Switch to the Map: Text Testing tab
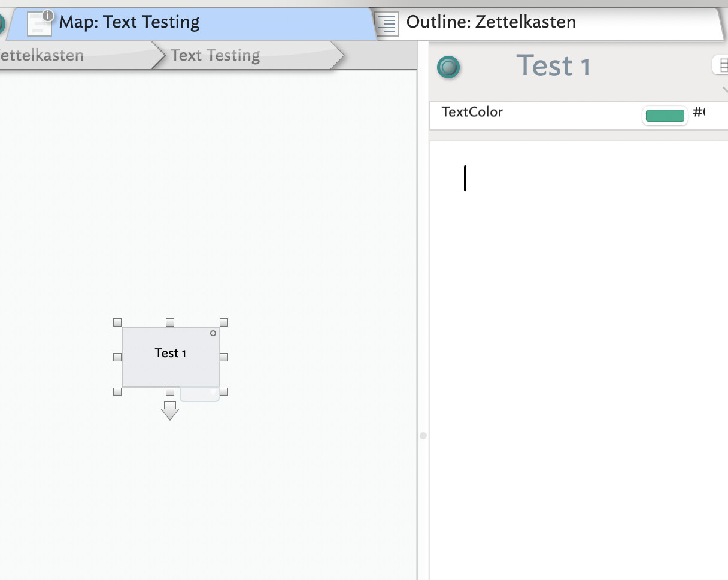The width and height of the screenshot is (728, 580). pyautogui.click(x=129, y=23)
